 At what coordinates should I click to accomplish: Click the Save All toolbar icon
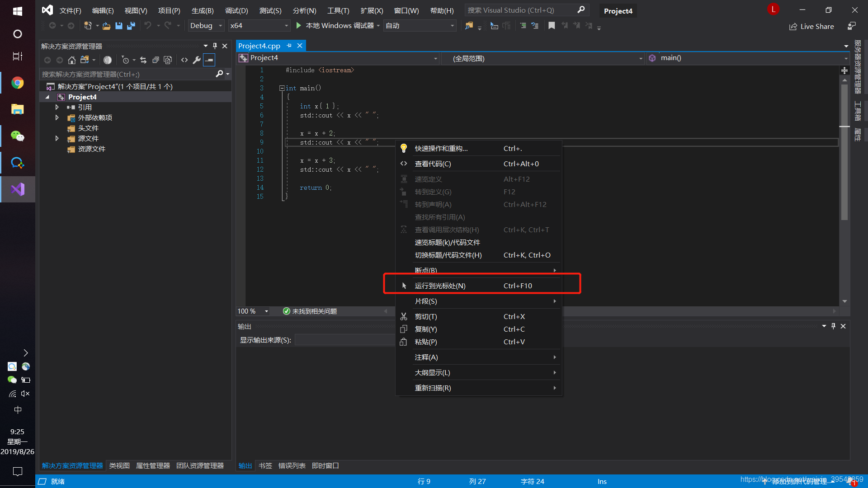[x=131, y=26]
